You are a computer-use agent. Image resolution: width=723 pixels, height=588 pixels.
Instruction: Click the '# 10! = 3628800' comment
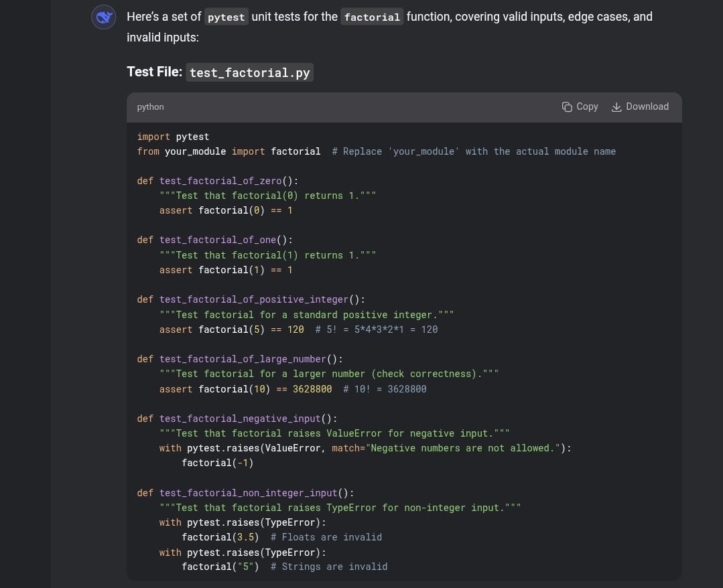click(385, 389)
